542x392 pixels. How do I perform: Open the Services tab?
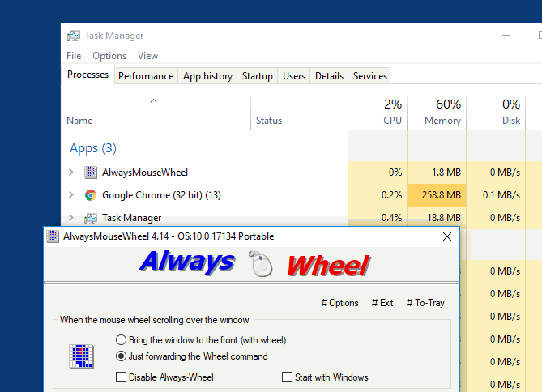pos(370,76)
